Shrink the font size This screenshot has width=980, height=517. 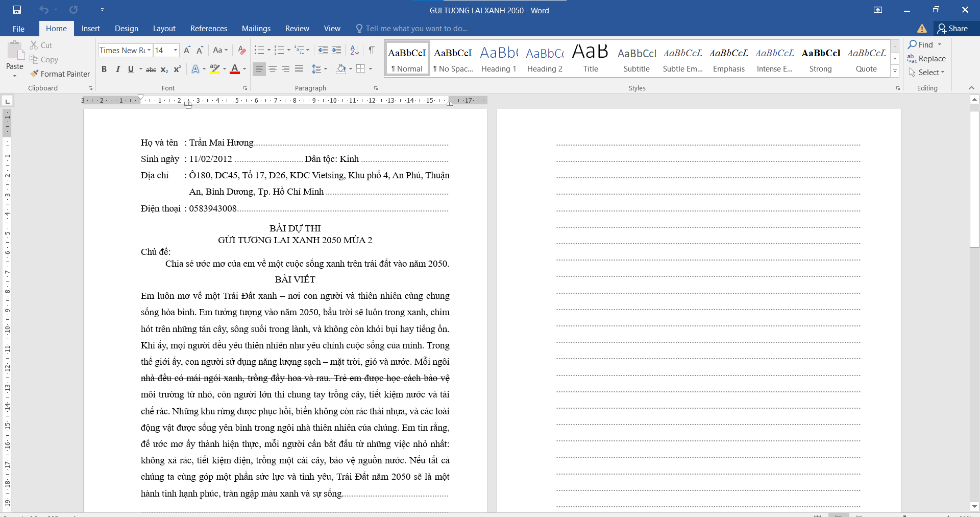coord(200,50)
